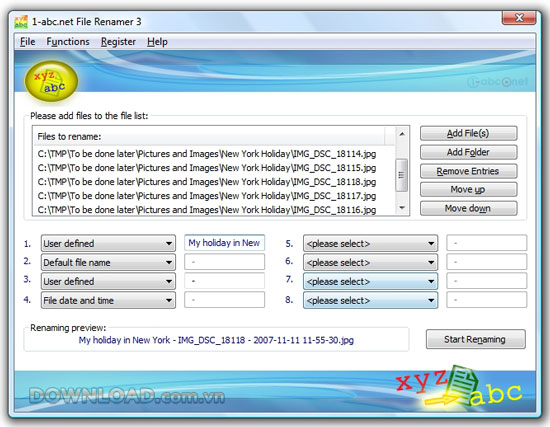550x427 pixels.
Task: Click the text field beside dropdown 4
Action: 224,300
